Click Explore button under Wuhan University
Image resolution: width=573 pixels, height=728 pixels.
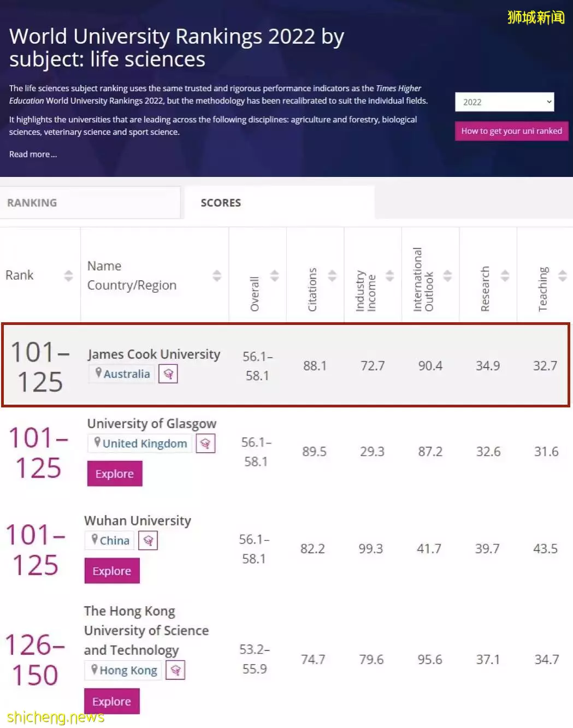point(112,571)
